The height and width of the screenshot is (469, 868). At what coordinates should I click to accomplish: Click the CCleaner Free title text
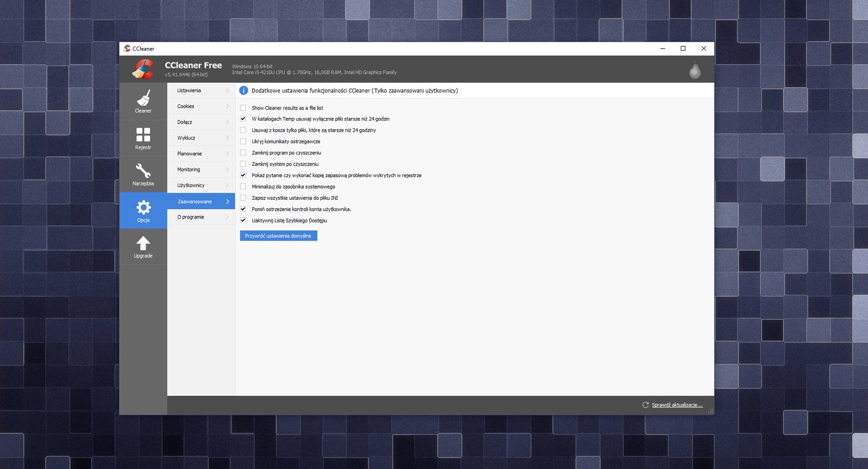pyautogui.click(x=193, y=65)
